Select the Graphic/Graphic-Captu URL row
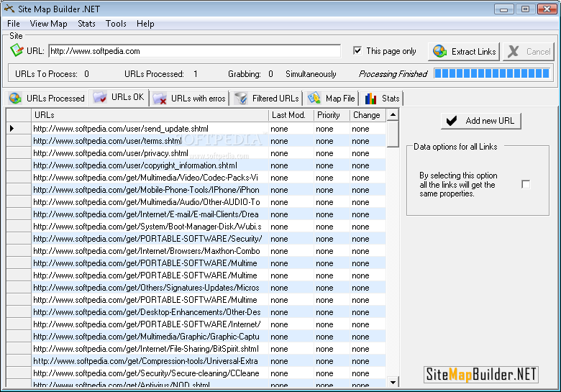Viewport: 561px width, 392px height. click(x=209, y=337)
